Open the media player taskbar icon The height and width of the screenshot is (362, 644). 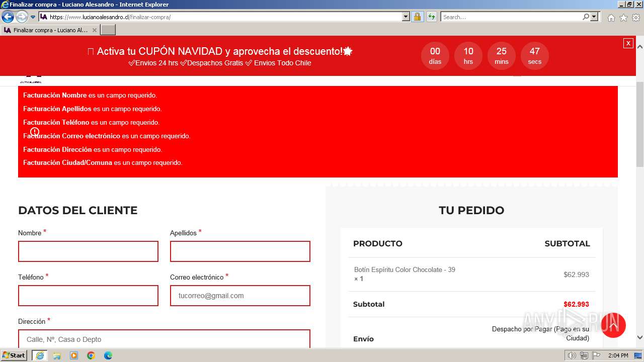point(74,355)
